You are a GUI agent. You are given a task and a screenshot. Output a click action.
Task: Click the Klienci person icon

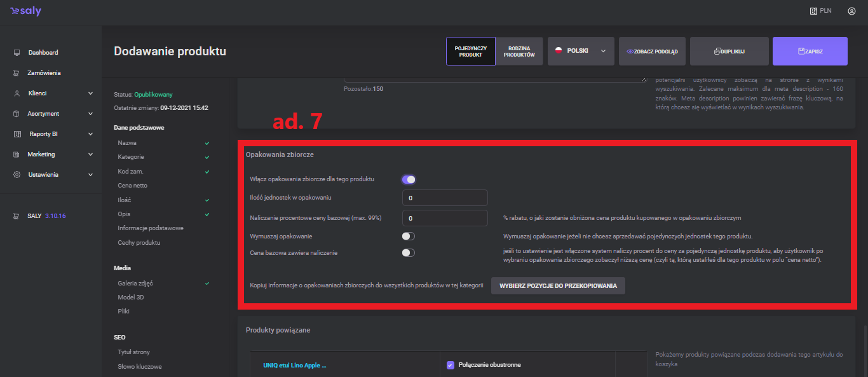pos(17,93)
